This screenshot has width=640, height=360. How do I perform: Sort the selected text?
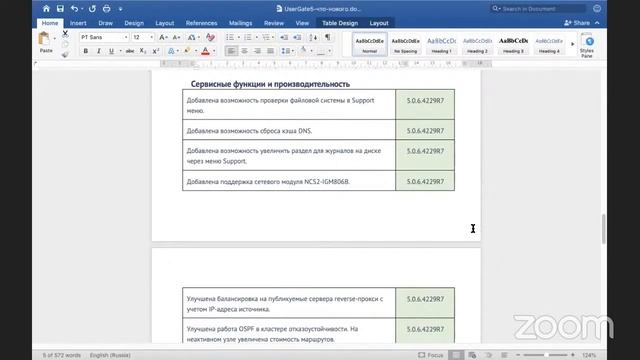[x=313, y=38]
